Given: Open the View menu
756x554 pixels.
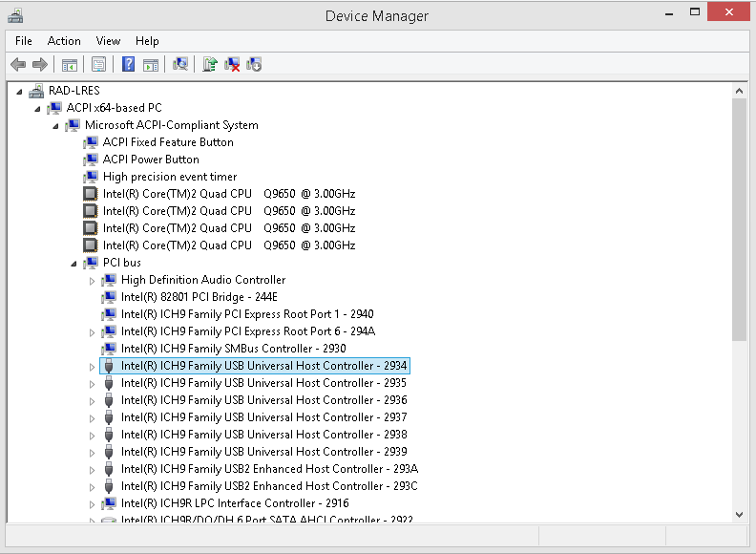Looking at the screenshot, I should 108,41.
